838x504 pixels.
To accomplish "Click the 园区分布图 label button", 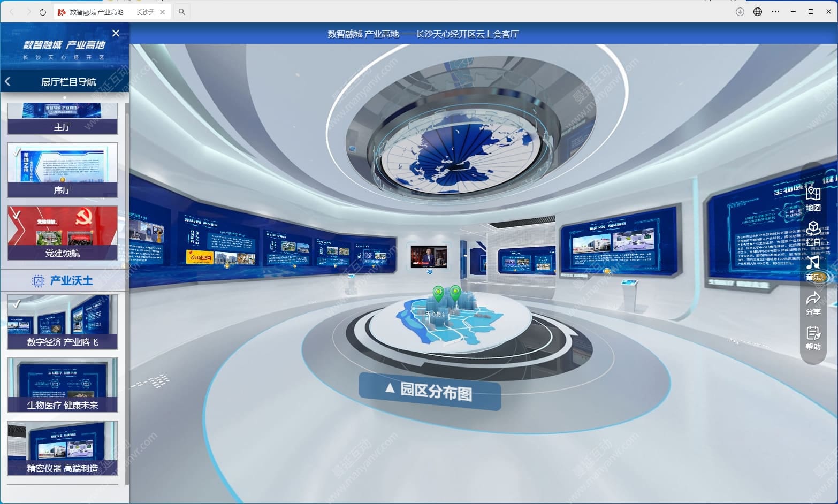I will [430, 391].
